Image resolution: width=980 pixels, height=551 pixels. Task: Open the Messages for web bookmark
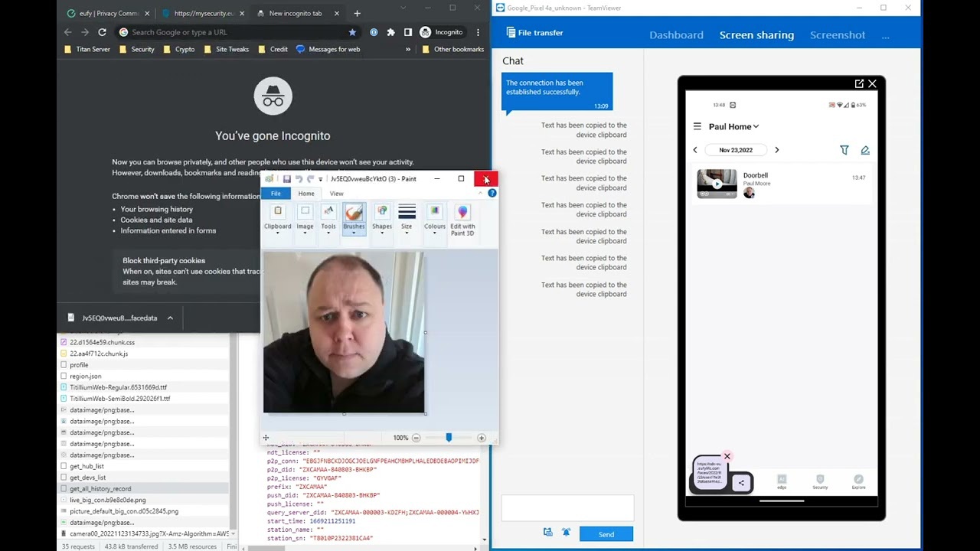(328, 49)
